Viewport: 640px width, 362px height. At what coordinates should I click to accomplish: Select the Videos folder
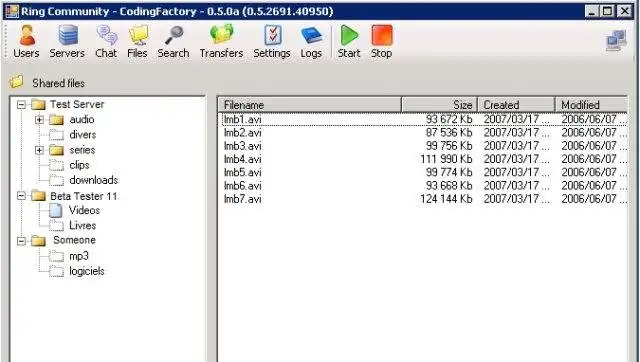[84, 211]
